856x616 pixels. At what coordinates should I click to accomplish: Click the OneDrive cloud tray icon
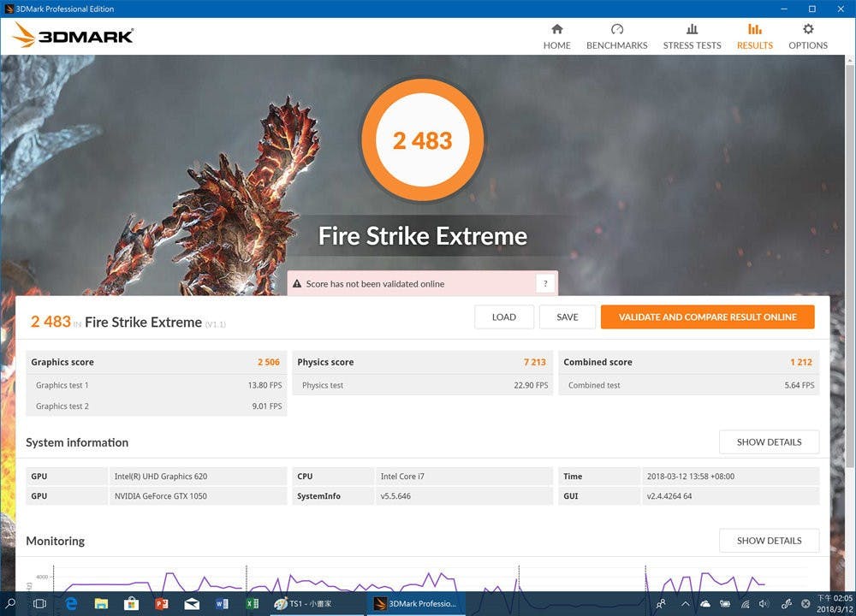(x=704, y=603)
